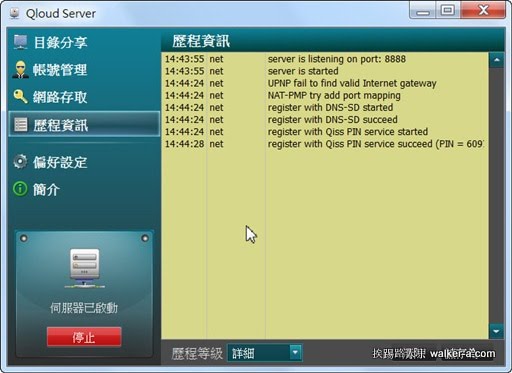The image size is (512, 373).
Task: Click the server status image in panel
Action: click(x=84, y=268)
